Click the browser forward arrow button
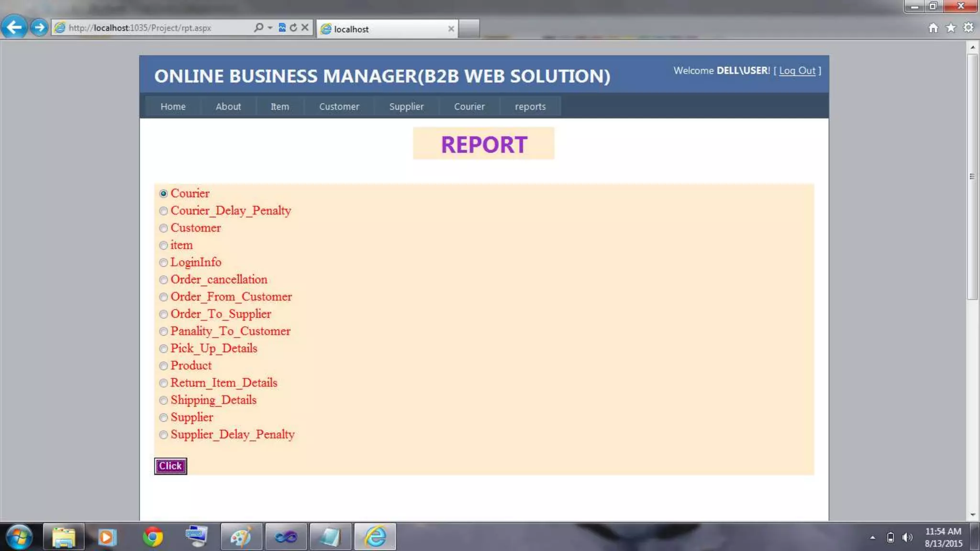 coord(40,27)
